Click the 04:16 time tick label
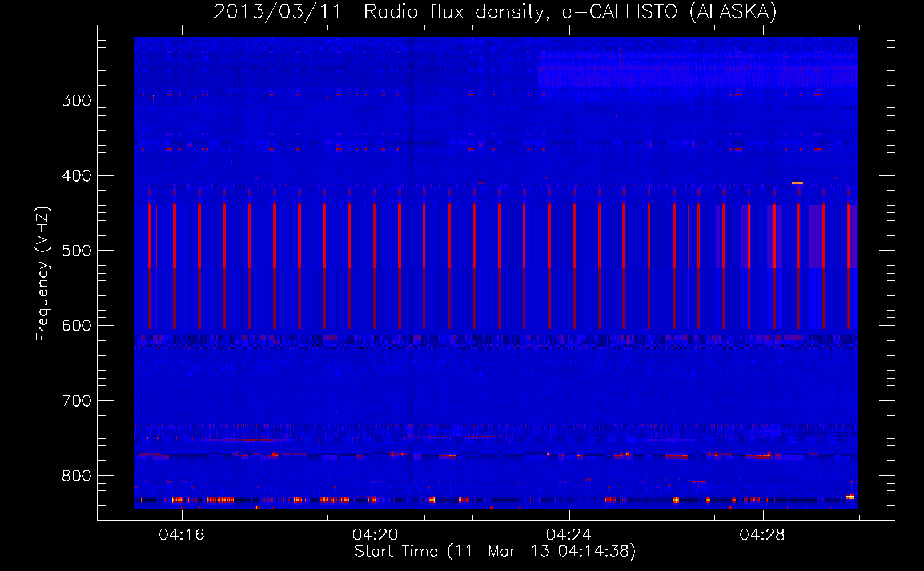 pyautogui.click(x=182, y=534)
